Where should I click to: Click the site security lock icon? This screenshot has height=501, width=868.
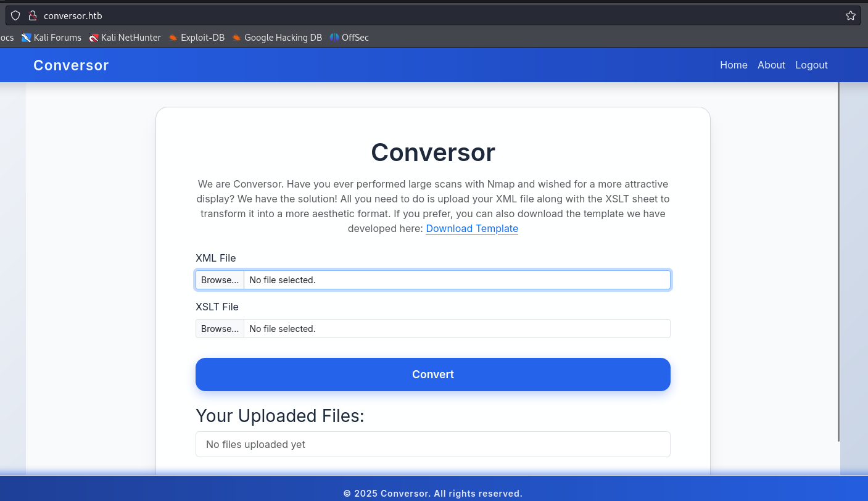point(33,16)
